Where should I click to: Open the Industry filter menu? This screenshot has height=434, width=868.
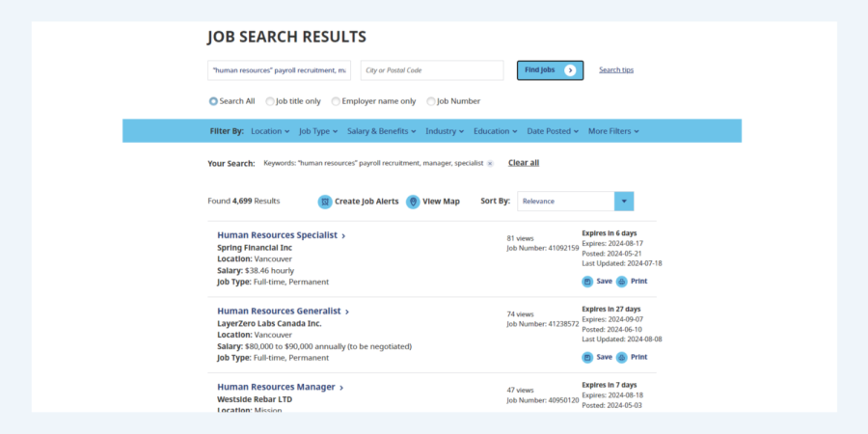445,131
